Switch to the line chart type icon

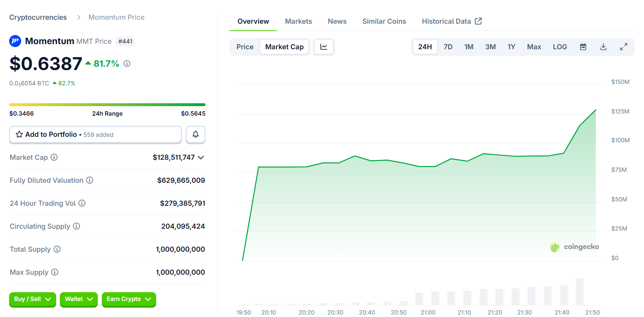pos(324,47)
